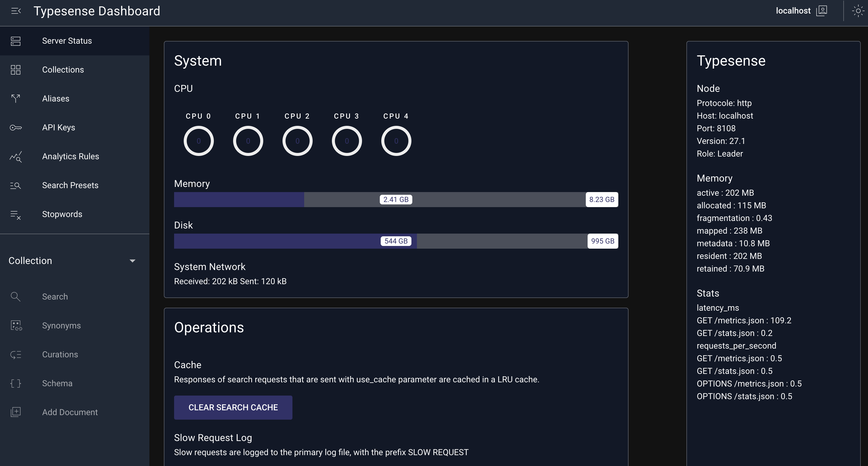Click the Collections grid icon
The width and height of the screenshot is (868, 466).
click(15, 70)
